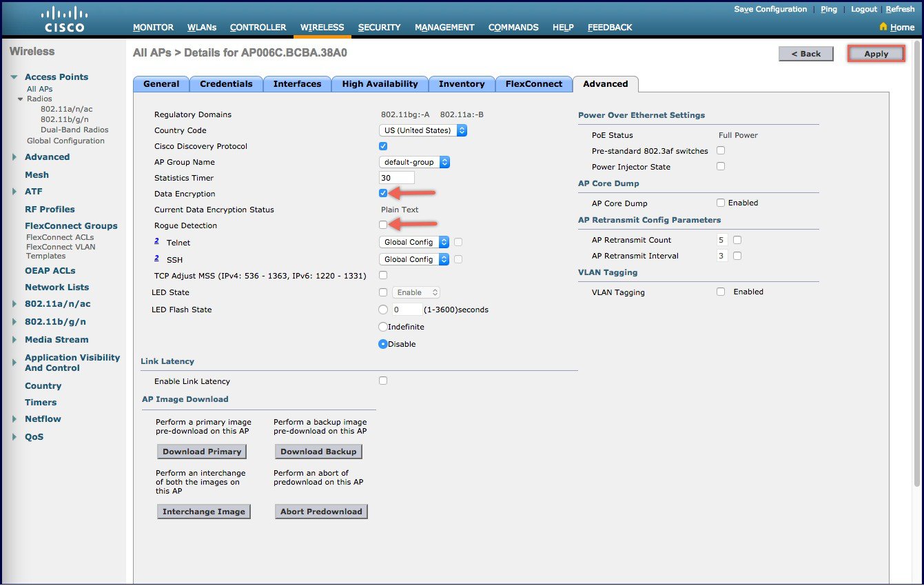The image size is (924, 586).
Task: Open the COMMANDS menu
Action: [513, 28]
